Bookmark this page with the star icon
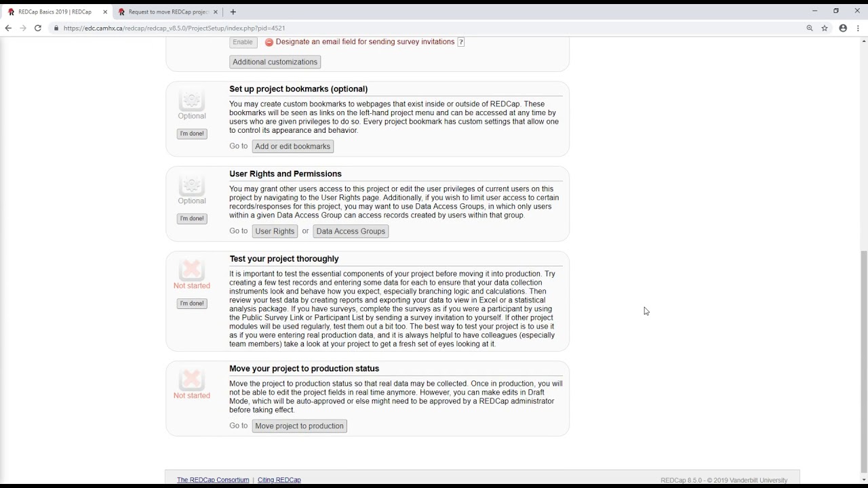This screenshot has height=488, width=868. [825, 28]
